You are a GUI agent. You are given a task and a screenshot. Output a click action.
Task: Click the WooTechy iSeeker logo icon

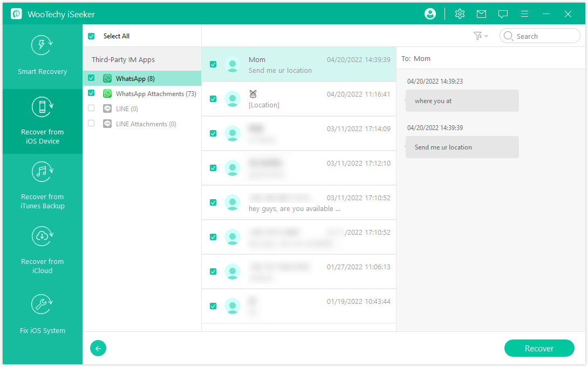(x=16, y=14)
